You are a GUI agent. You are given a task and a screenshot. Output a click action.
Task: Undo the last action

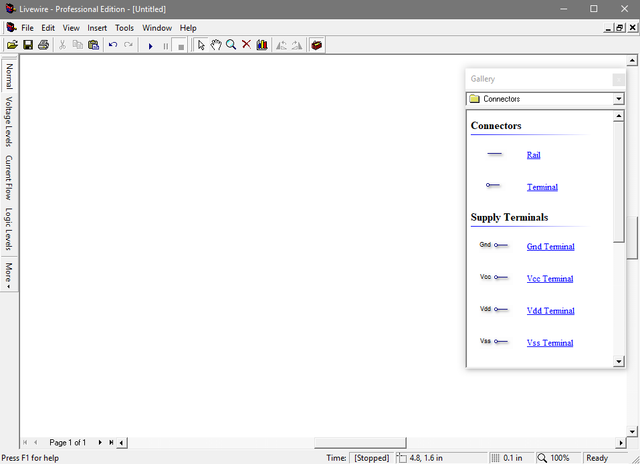coord(113,45)
